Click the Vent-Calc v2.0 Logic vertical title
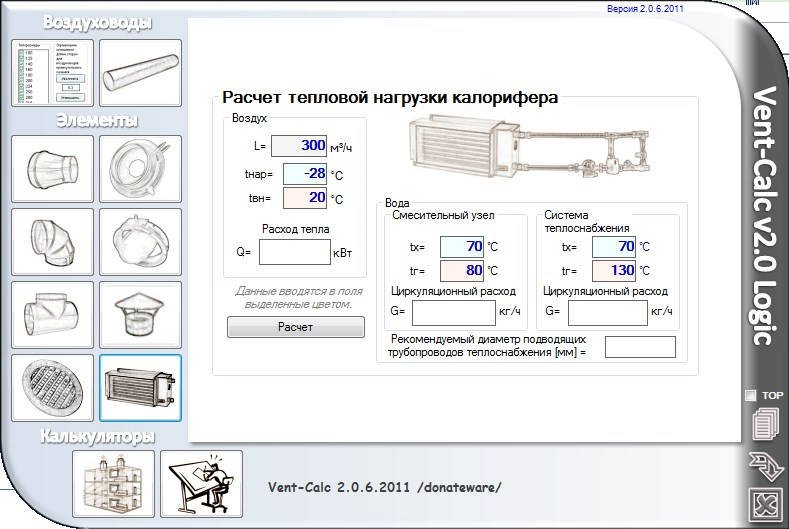The height and width of the screenshot is (529, 789). click(x=764, y=216)
